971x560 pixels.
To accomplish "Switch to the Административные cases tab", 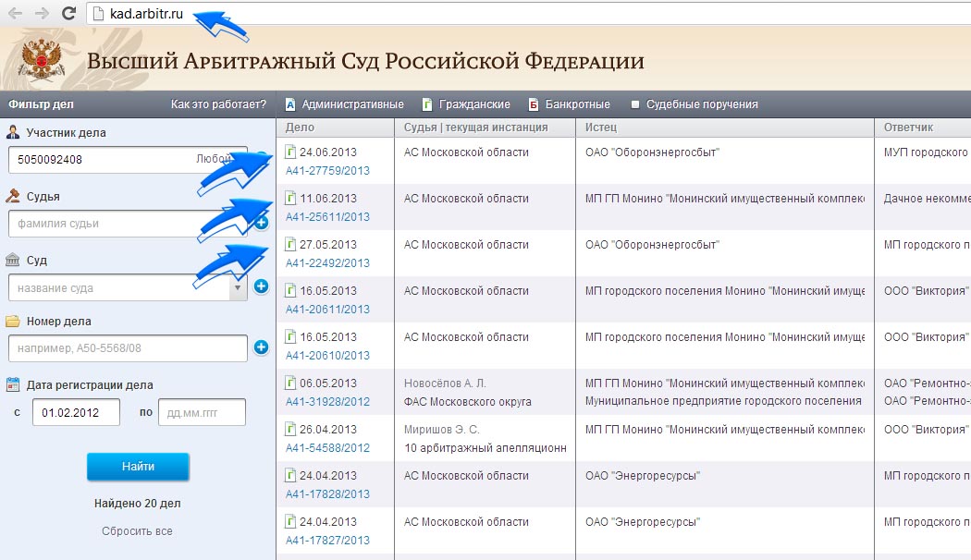I will click(x=344, y=104).
